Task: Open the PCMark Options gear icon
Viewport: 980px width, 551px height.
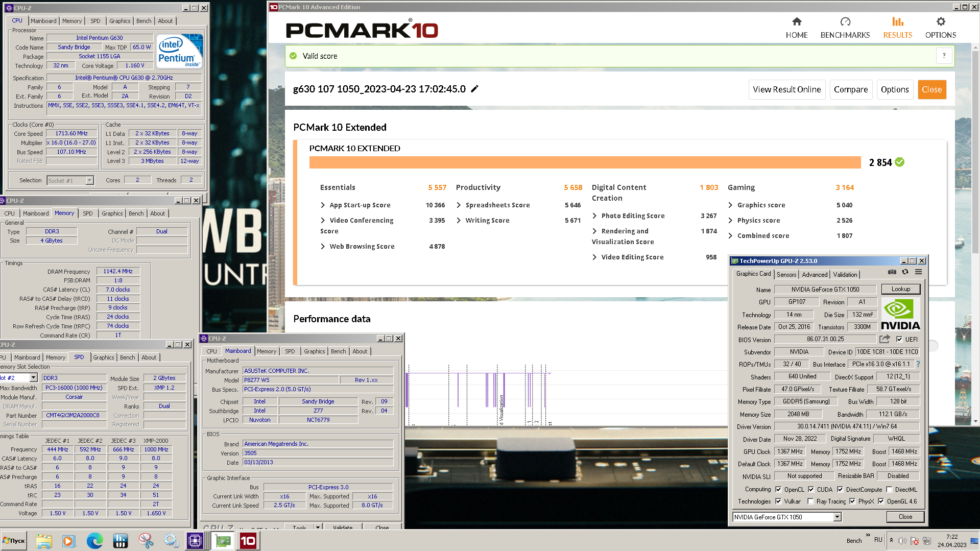Action: coord(941,21)
